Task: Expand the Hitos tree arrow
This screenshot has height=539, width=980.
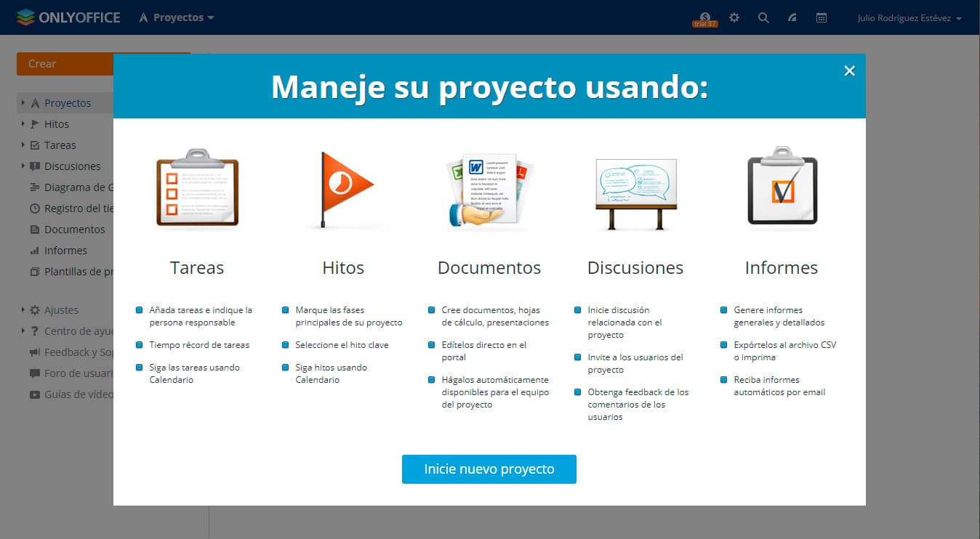Action: 23,123
